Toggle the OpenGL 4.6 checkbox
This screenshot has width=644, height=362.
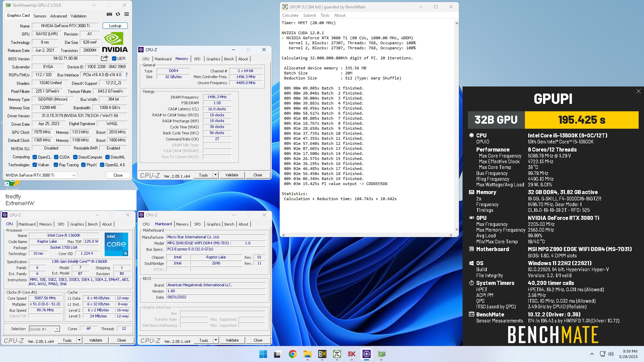click(x=102, y=165)
